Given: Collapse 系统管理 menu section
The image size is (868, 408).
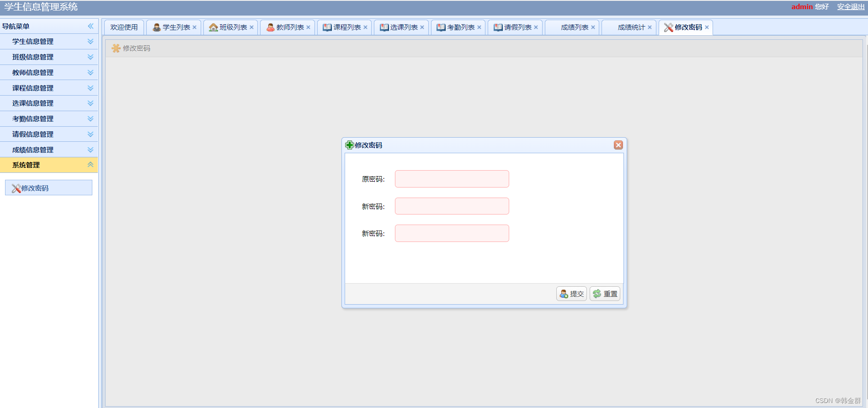Looking at the screenshot, I should [91, 165].
